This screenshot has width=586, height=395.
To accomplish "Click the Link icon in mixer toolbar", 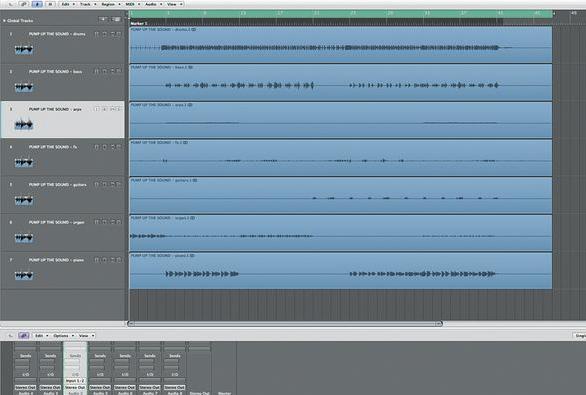I will pyautogui.click(x=24, y=336).
